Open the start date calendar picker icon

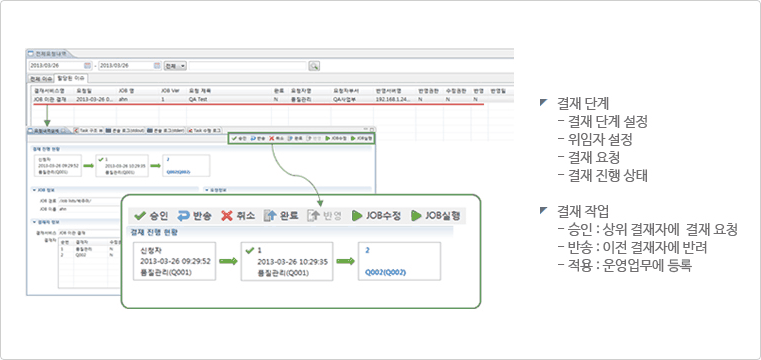[88, 65]
